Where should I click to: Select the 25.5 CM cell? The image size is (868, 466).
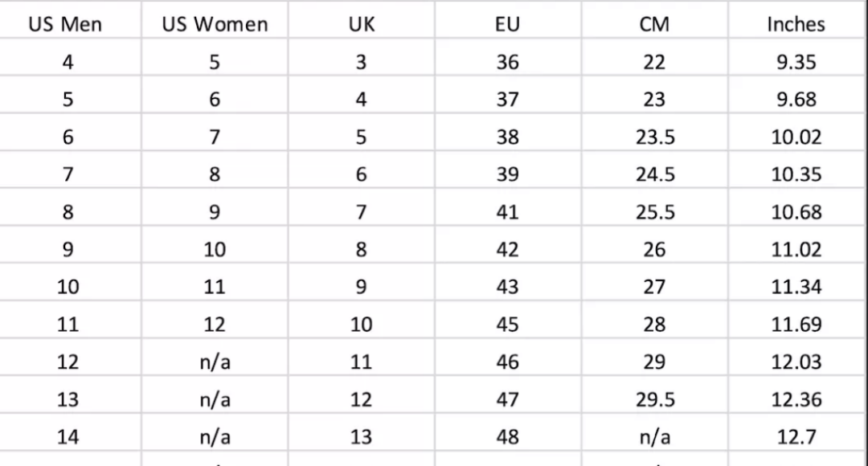point(654,212)
